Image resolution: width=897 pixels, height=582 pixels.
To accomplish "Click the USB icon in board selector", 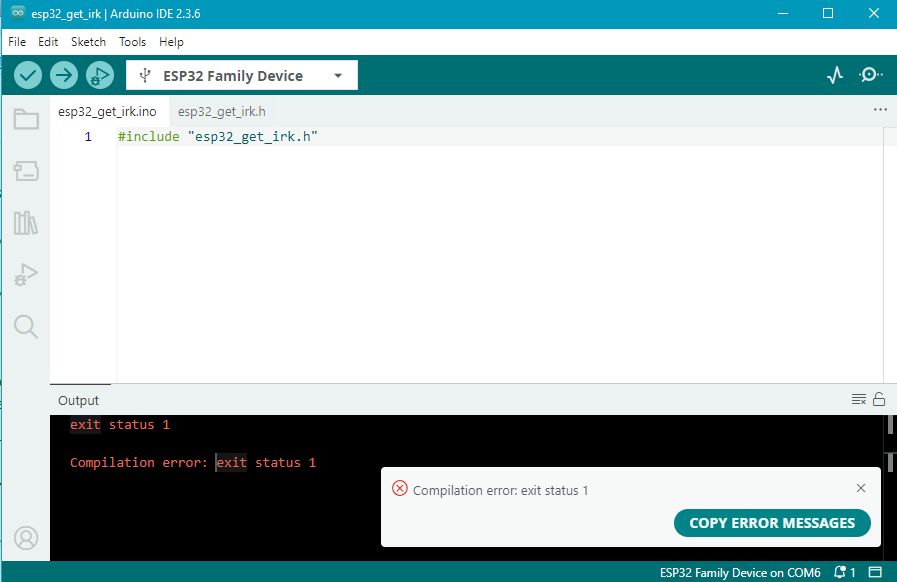I will tap(145, 75).
